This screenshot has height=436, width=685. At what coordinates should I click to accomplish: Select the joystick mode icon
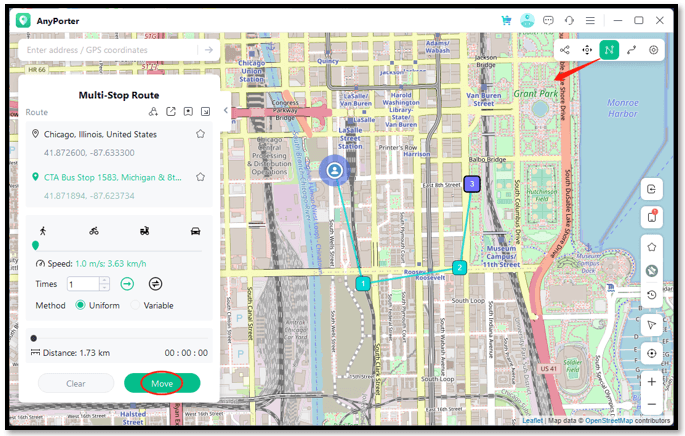click(654, 50)
